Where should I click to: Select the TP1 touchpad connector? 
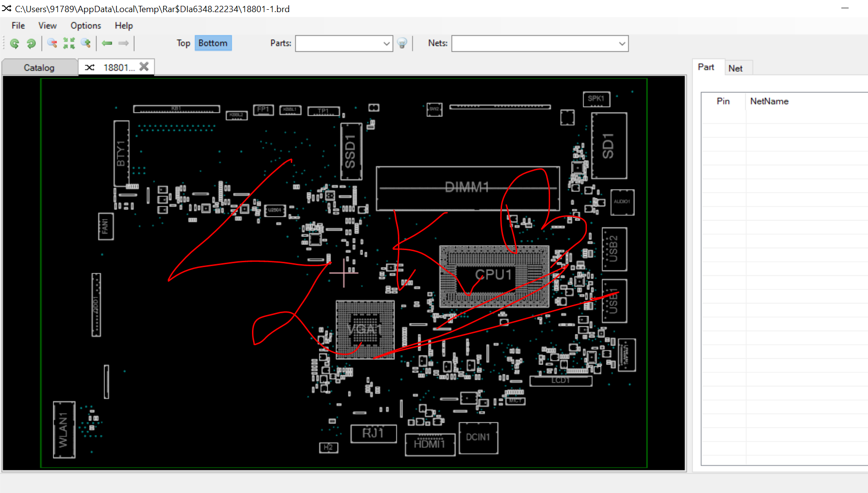pyautogui.click(x=323, y=111)
